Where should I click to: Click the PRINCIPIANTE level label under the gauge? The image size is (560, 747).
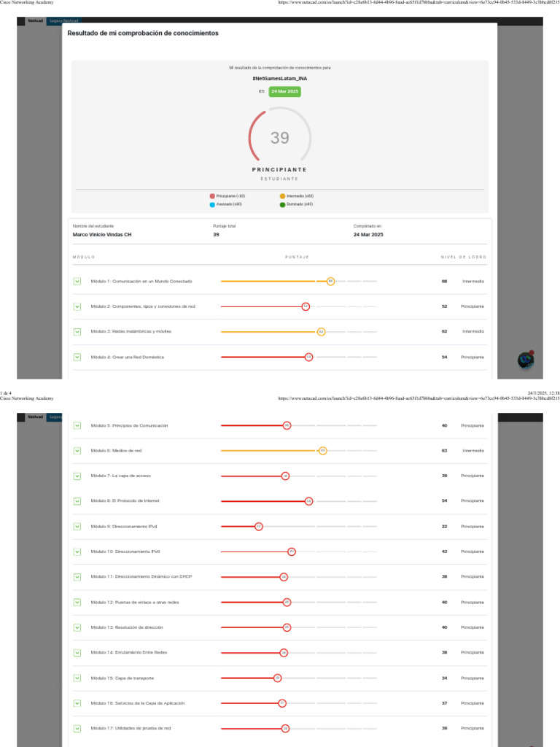pyautogui.click(x=279, y=169)
